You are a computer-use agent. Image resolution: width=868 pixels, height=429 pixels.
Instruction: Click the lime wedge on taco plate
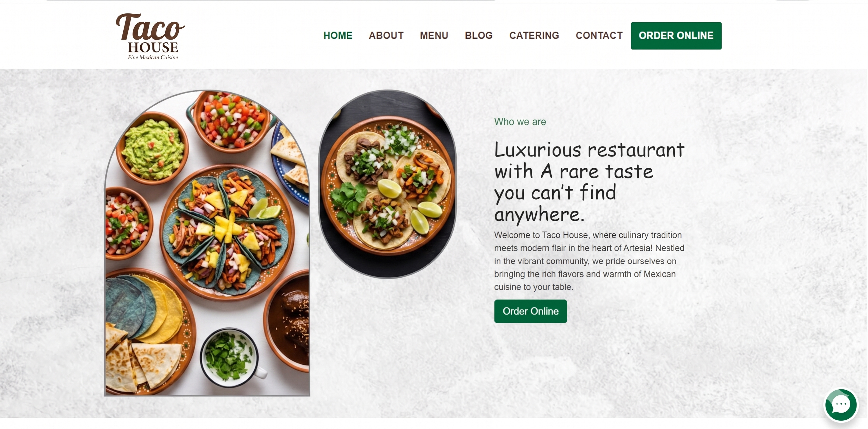[x=389, y=189]
